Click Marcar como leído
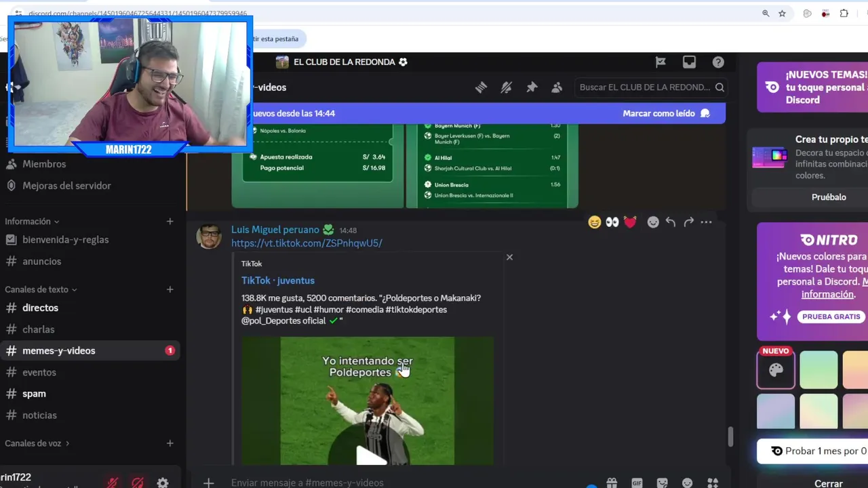Screen dimensions: 868x488 coord(666,113)
